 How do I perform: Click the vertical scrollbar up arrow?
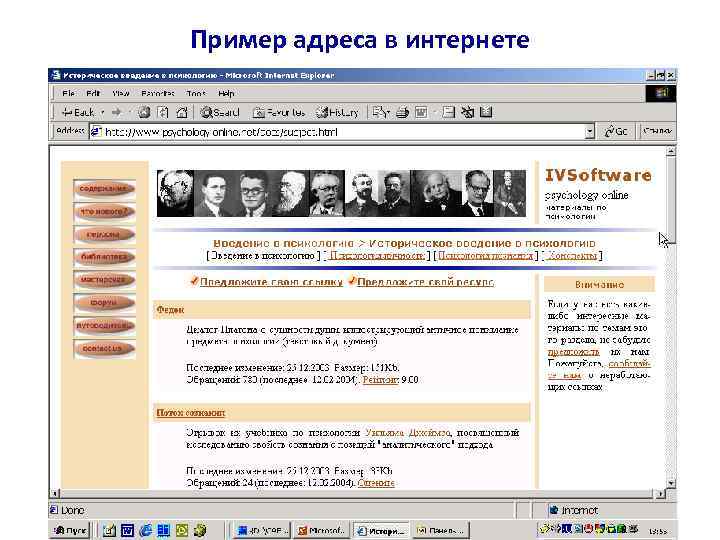(x=671, y=151)
